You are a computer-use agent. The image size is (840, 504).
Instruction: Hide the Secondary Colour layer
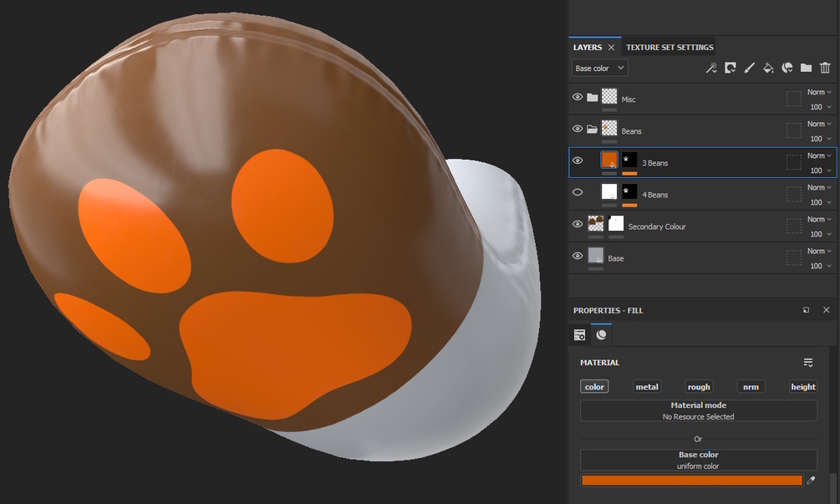point(578,224)
